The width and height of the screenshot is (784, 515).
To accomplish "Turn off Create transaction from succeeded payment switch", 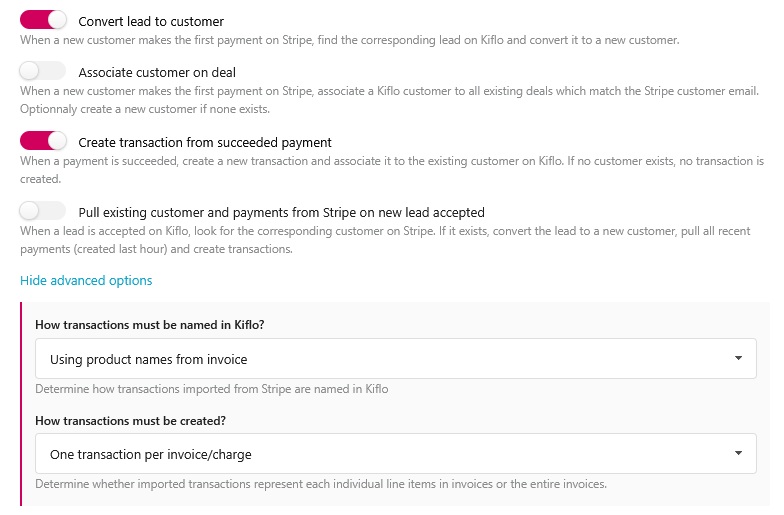I will coord(43,141).
